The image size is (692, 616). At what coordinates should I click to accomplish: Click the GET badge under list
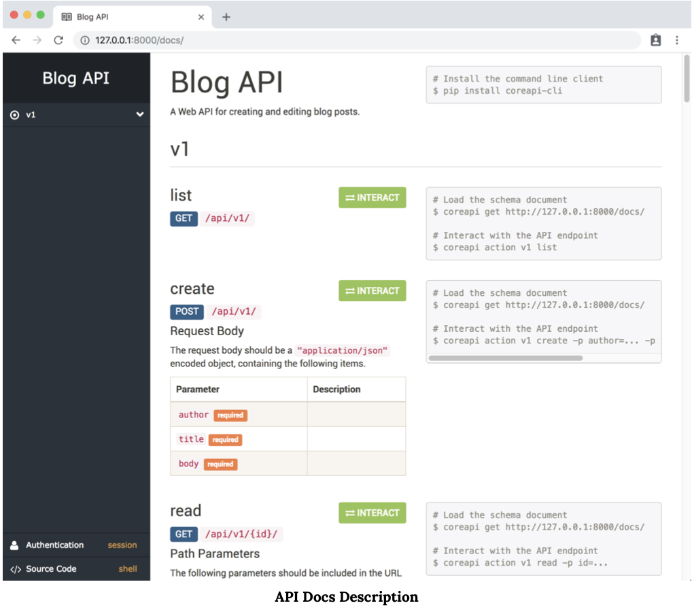(x=184, y=218)
